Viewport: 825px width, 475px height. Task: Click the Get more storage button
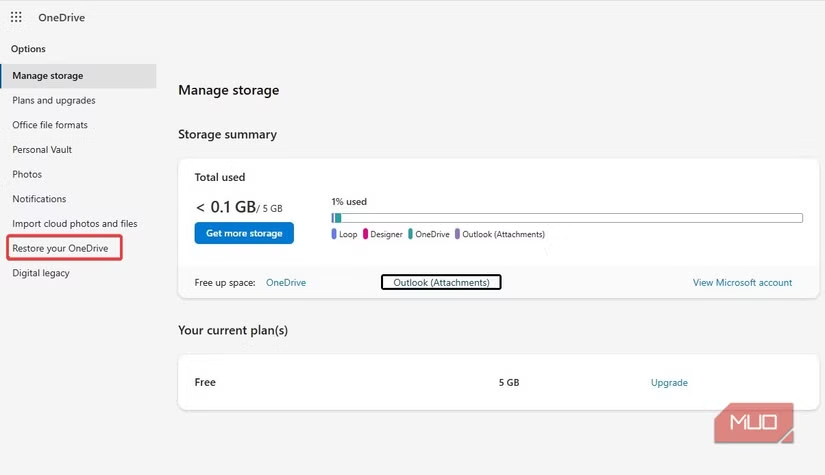(244, 233)
